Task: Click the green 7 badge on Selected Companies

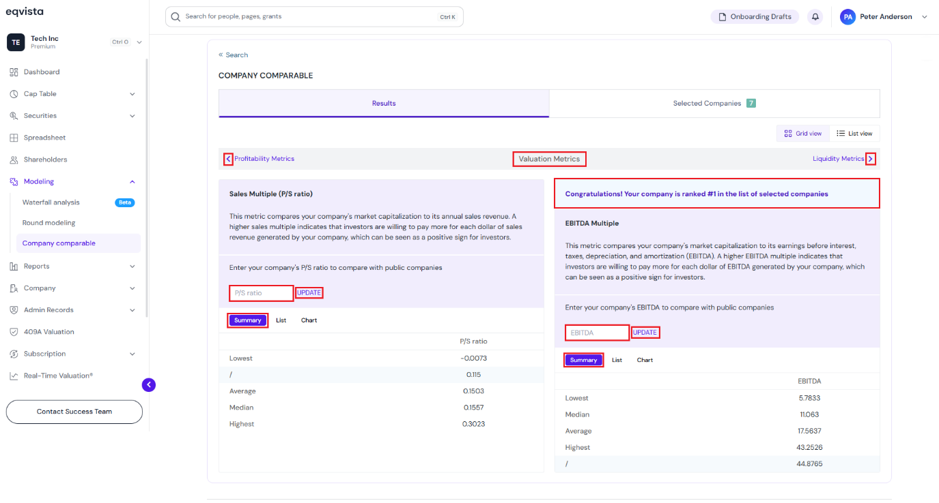Action: (x=751, y=104)
